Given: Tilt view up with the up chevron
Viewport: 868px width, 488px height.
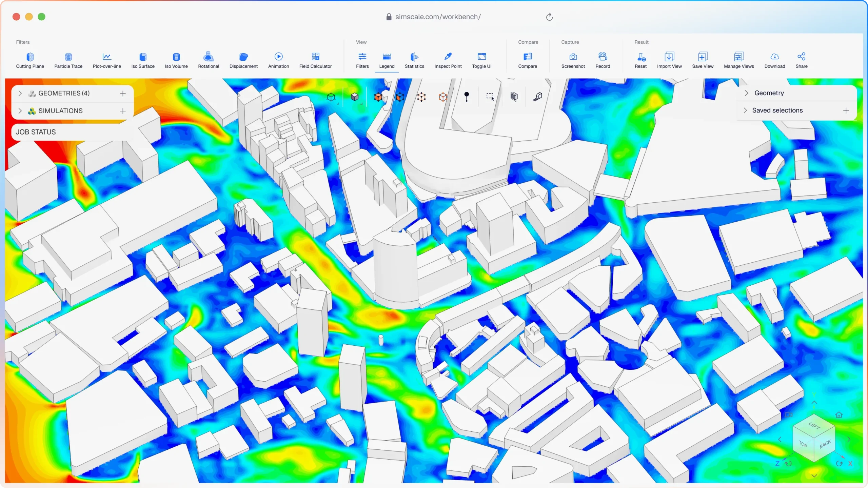Looking at the screenshot, I should (x=814, y=402).
